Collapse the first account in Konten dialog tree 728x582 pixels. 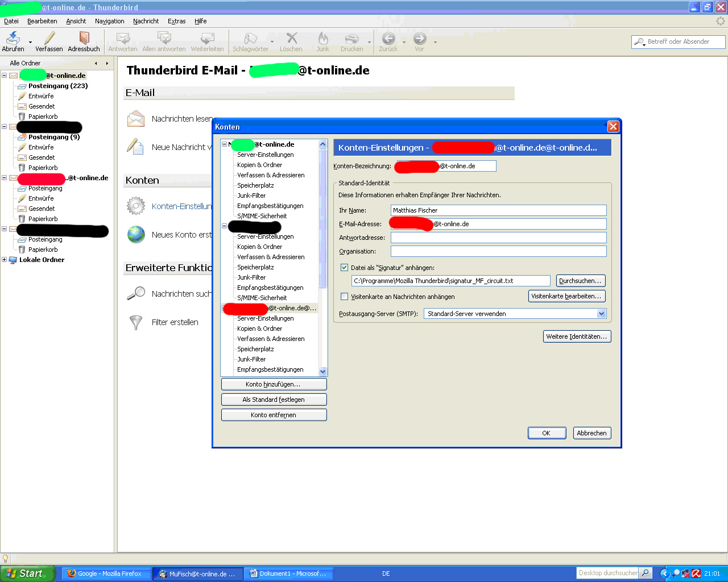coord(224,144)
